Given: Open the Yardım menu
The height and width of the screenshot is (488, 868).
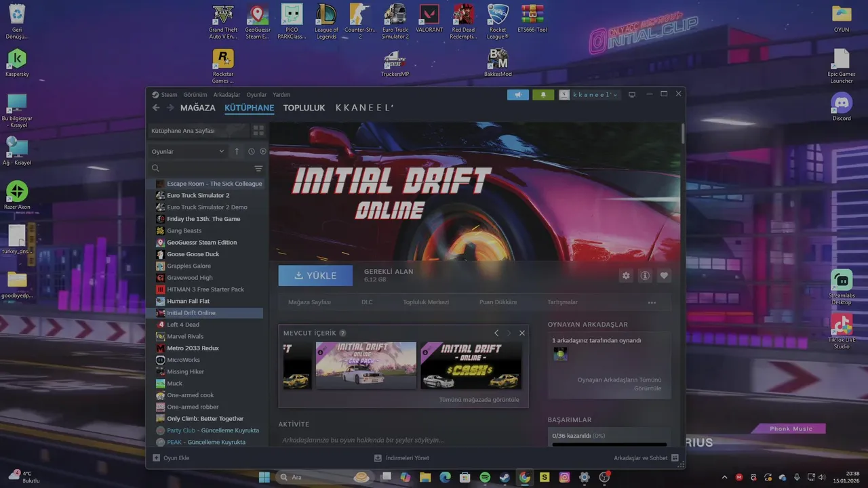Looking at the screenshot, I should point(281,95).
